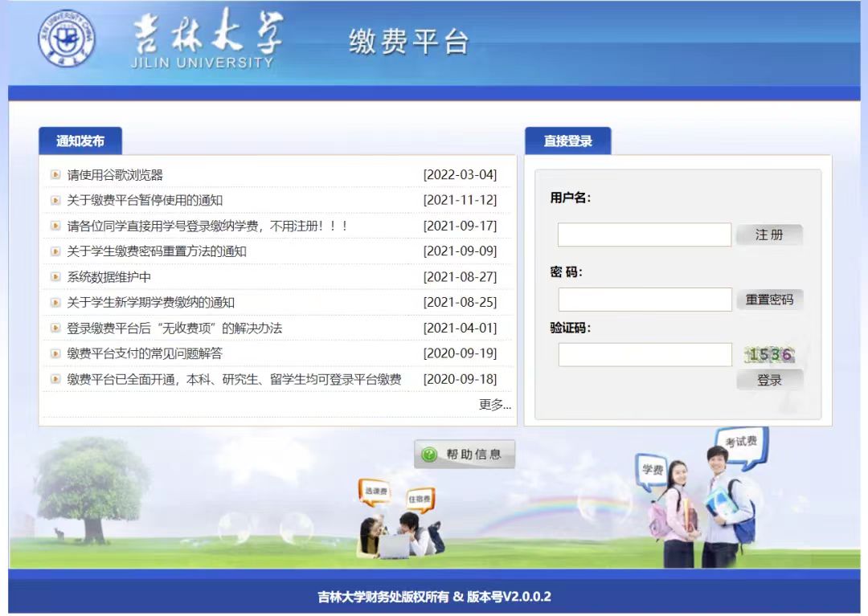868x616 pixels.
Task: Open notice 关于缴费平台暂停使用的通知
Action: (145, 200)
